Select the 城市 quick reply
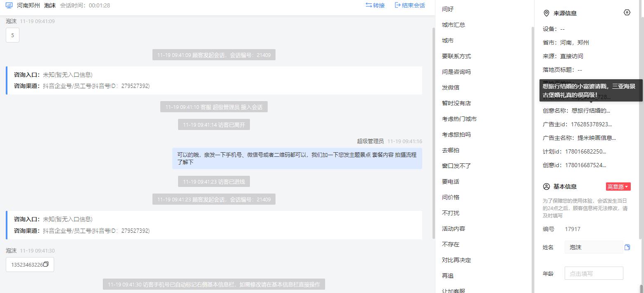 click(448, 40)
